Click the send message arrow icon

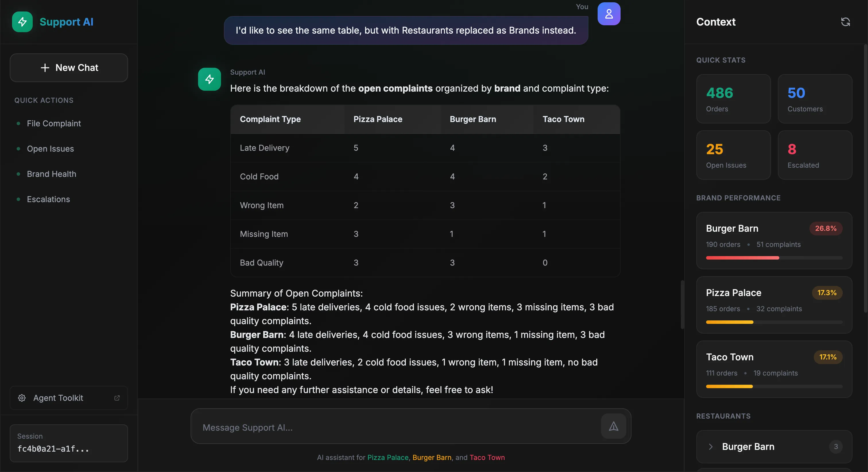(x=613, y=426)
